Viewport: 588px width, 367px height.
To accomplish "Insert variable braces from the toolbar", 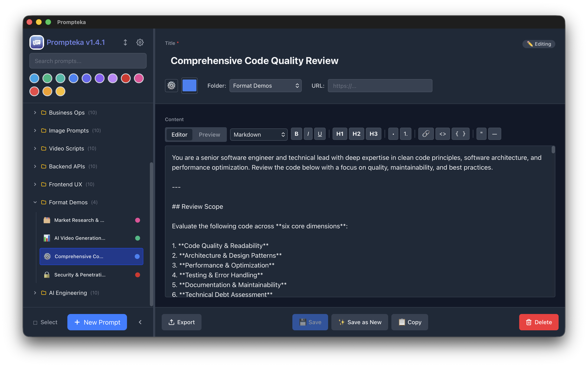I will tap(460, 134).
